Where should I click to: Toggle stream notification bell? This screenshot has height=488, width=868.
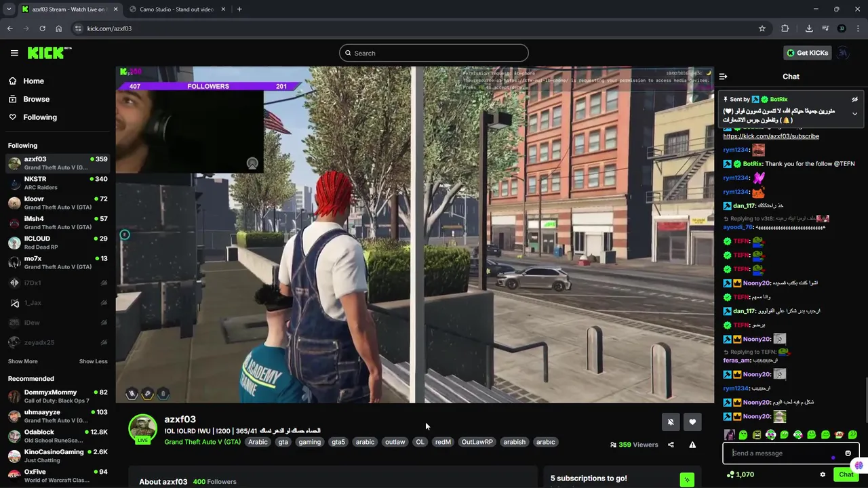(671, 422)
